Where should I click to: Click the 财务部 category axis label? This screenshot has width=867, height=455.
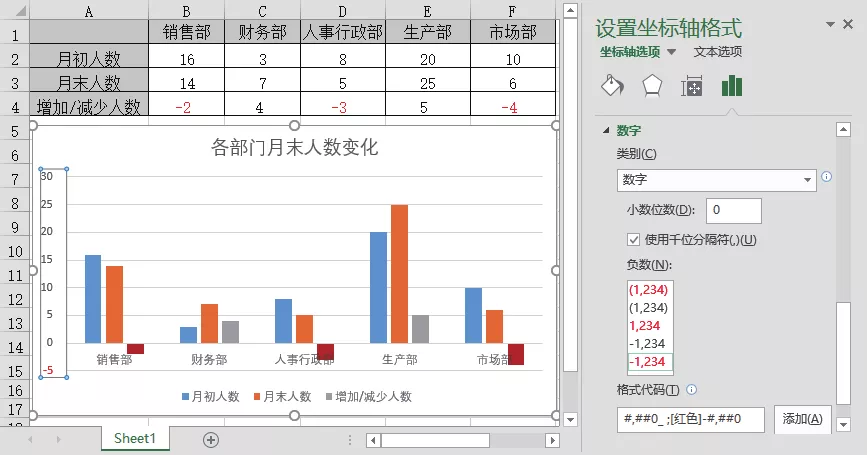click(209, 360)
